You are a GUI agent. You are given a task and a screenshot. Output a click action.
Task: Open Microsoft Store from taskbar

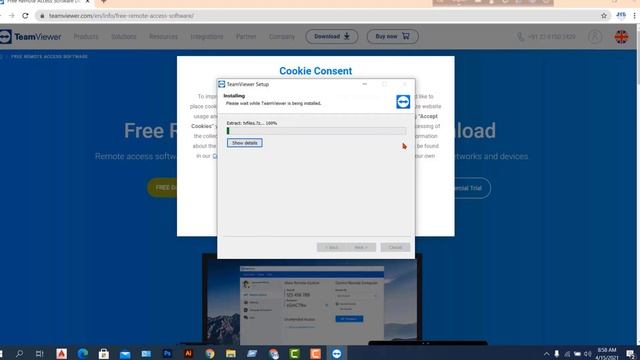coord(104,353)
